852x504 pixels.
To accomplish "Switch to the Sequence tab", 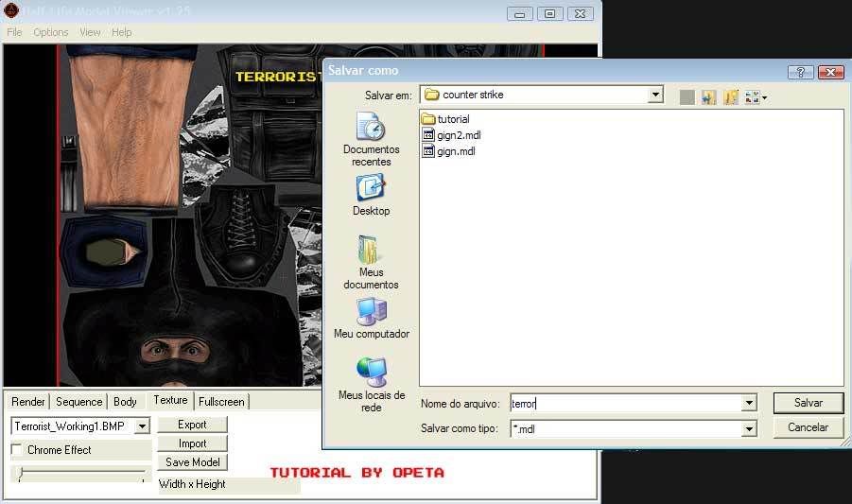I will (x=78, y=401).
